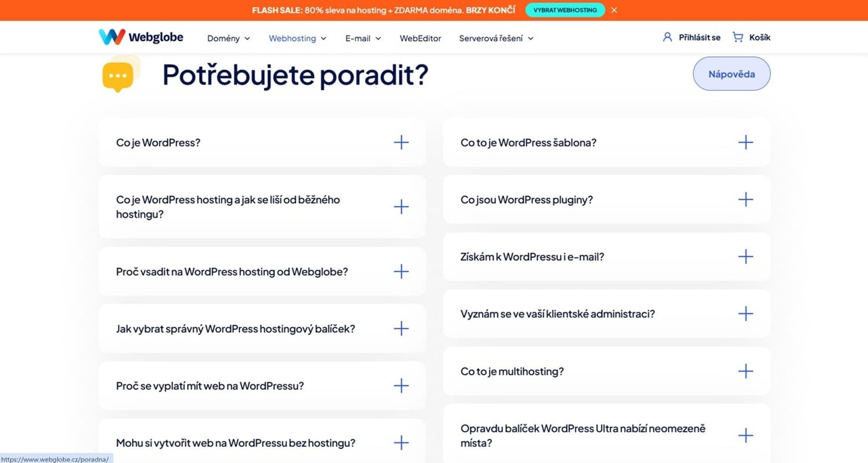The image size is (868, 463).
Task: Expand plus icon for 'Co to je multihosting?'
Action: pyautogui.click(x=746, y=371)
